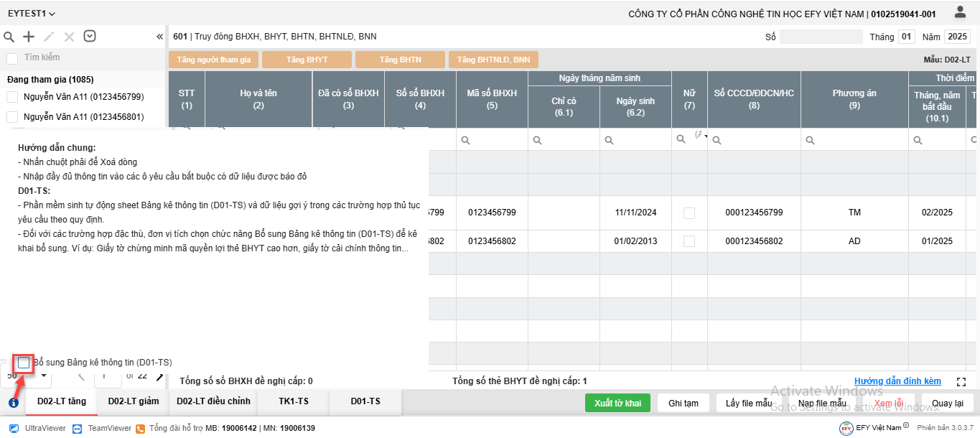This screenshot has height=438, width=980.
Task: Toggle the Nữ checkbox in the 11/11/2024 row
Action: (x=689, y=213)
